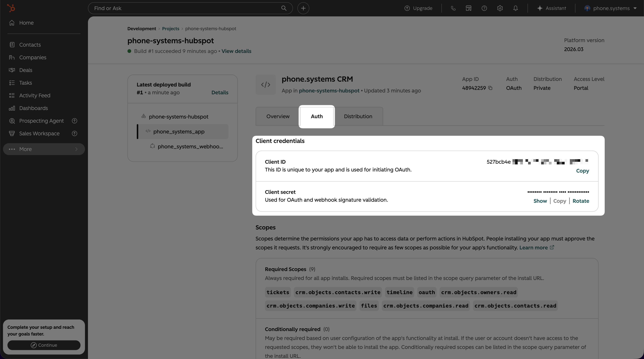The image size is (644, 359).
Task: Click the Platform version value 2026.03
Action: coord(574,49)
